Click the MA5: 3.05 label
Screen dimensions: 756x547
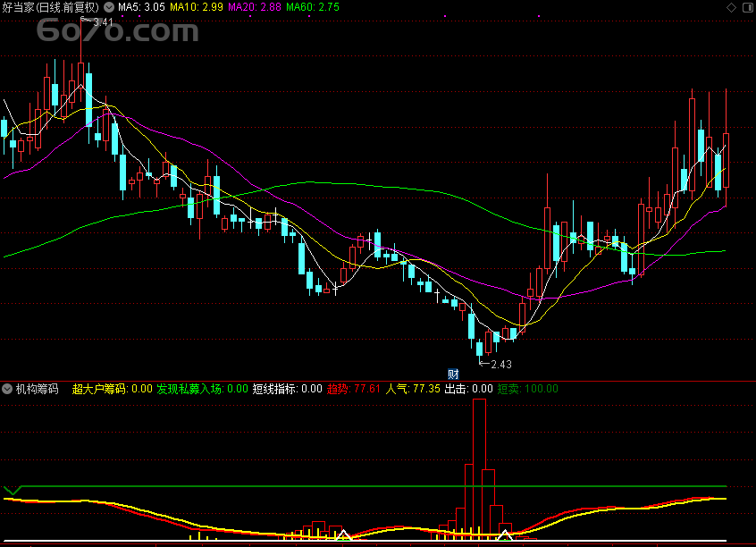(x=141, y=7)
